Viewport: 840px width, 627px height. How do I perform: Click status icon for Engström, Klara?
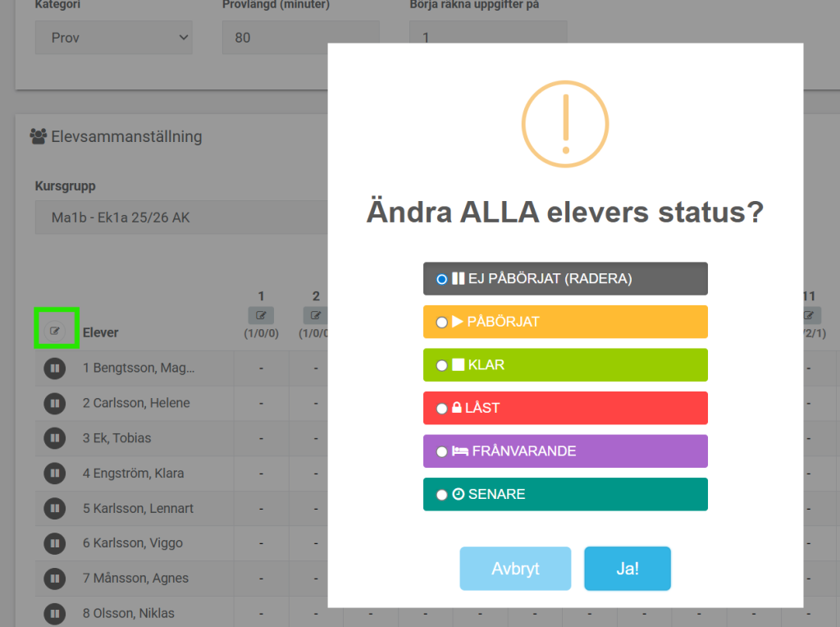pyautogui.click(x=54, y=474)
